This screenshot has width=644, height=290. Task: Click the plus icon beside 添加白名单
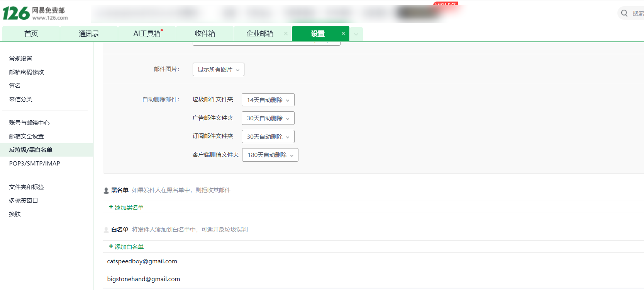coord(111,247)
